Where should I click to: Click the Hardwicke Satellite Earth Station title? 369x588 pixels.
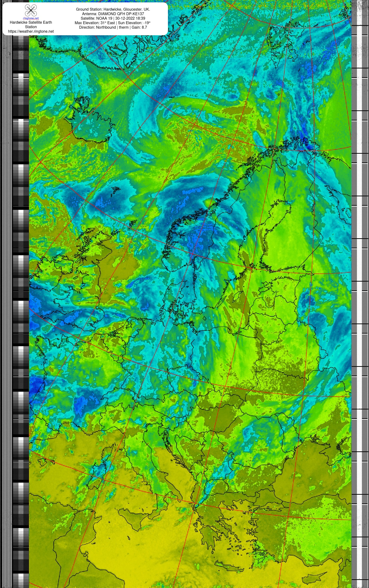[31, 24]
